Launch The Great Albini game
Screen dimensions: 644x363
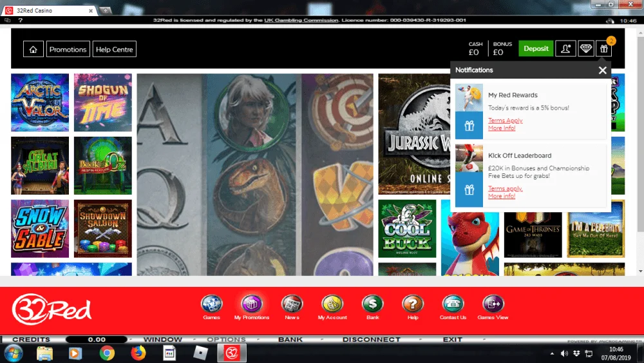tap(40, 166)
